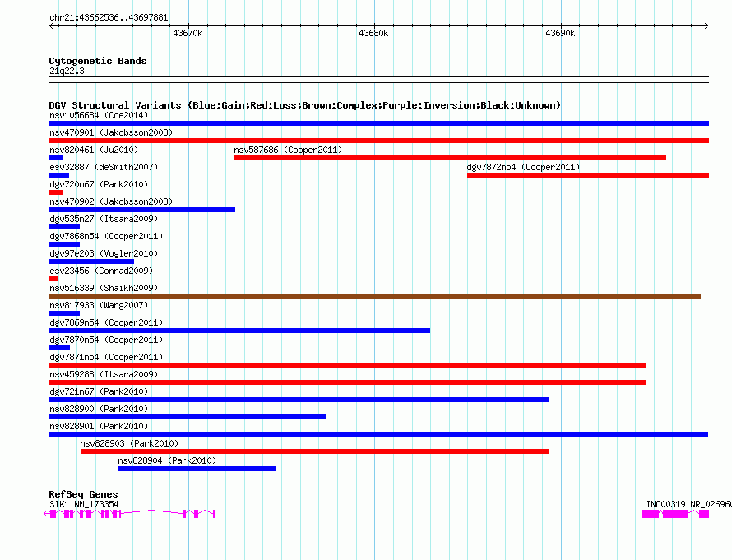Select the nsv828904 (Park2010) blue bar
732x560 pixels.
pos(197,469)
